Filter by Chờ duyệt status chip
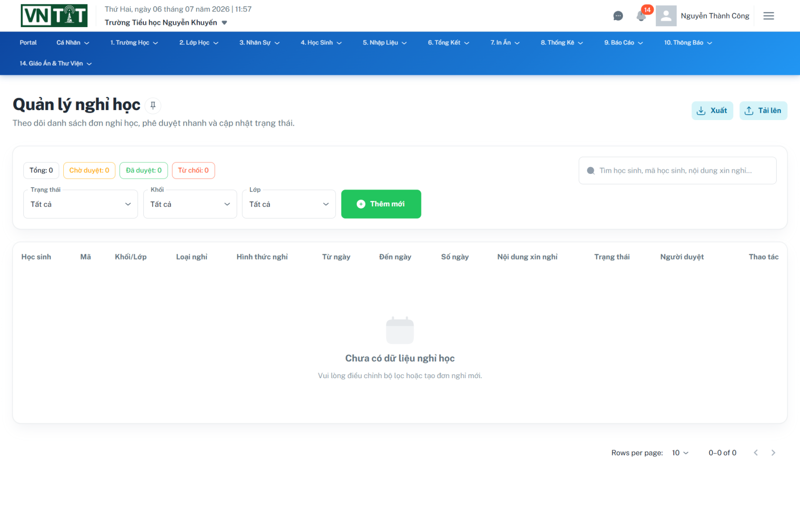This screenshot has height=532, width=800. coord(90,171)
